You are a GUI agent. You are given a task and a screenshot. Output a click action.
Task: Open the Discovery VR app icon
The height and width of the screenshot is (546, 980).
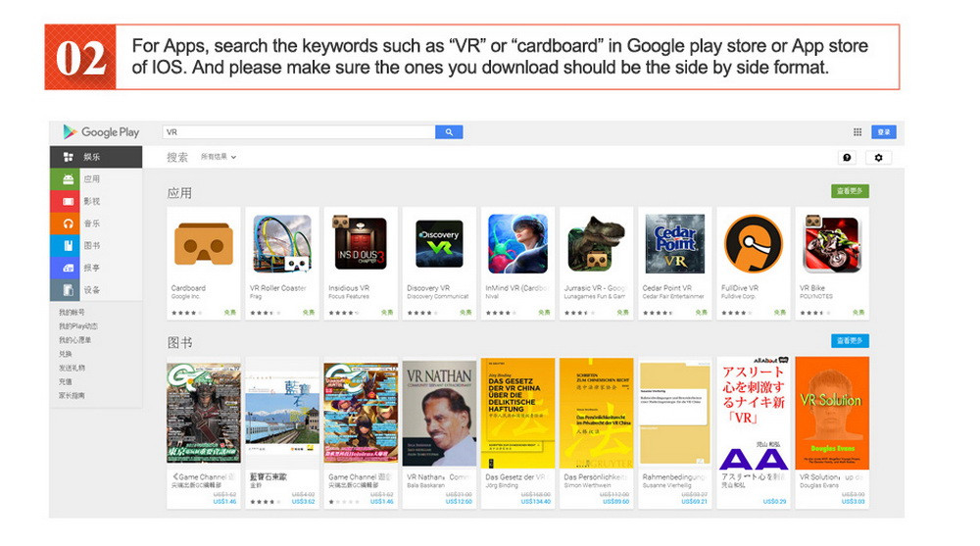pyautogui.click(x=438, y=244)
